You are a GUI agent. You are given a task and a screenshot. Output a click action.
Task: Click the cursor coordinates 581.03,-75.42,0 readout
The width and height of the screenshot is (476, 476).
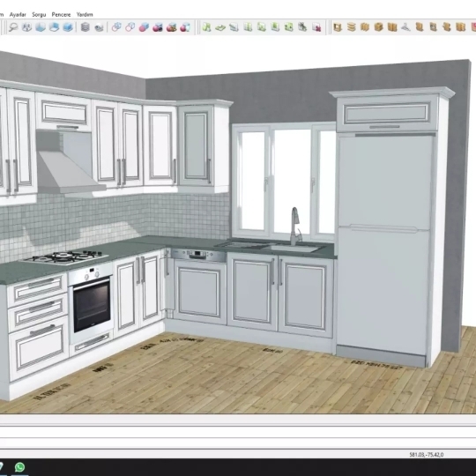(427, 455)
